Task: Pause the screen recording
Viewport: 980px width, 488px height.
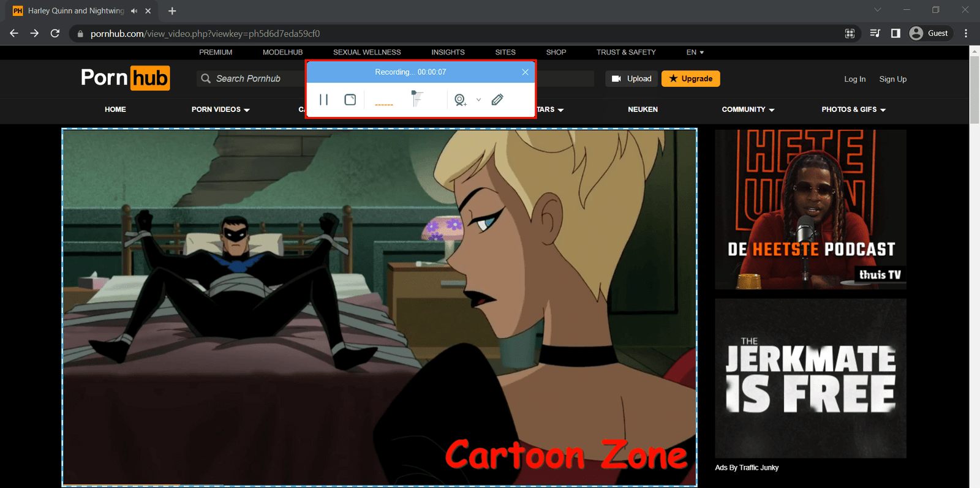Action: point(324,99)
